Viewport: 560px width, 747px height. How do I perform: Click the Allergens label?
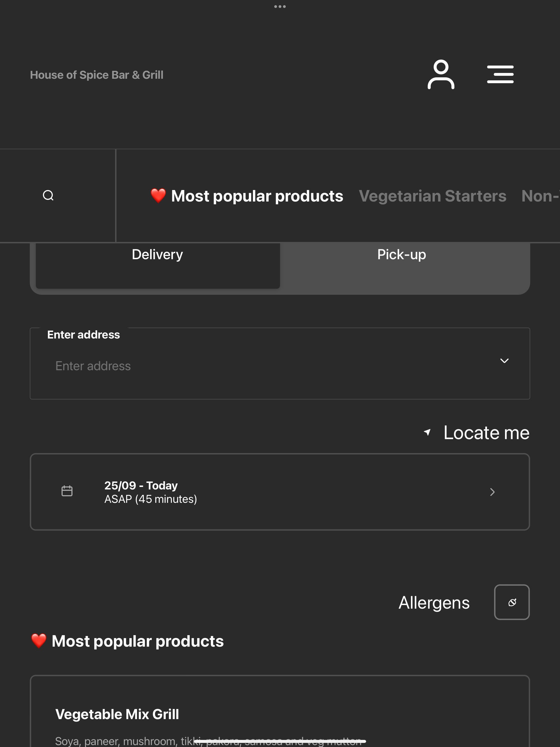pos(434,602)
